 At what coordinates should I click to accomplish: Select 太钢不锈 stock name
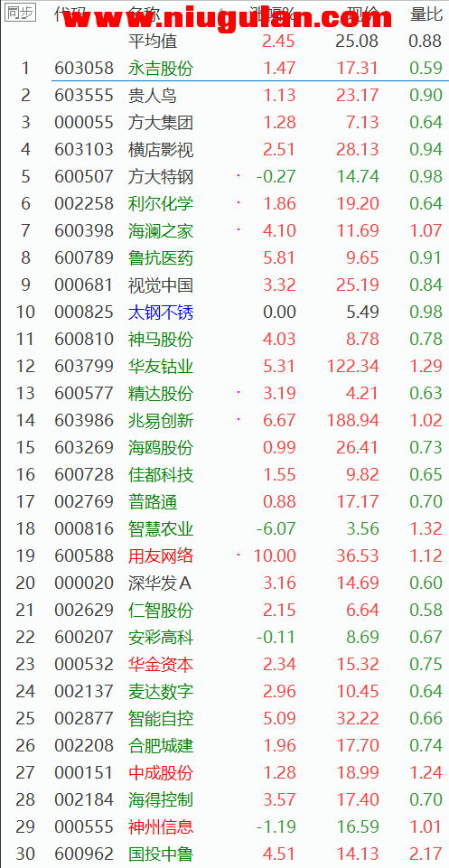[161, 313]
